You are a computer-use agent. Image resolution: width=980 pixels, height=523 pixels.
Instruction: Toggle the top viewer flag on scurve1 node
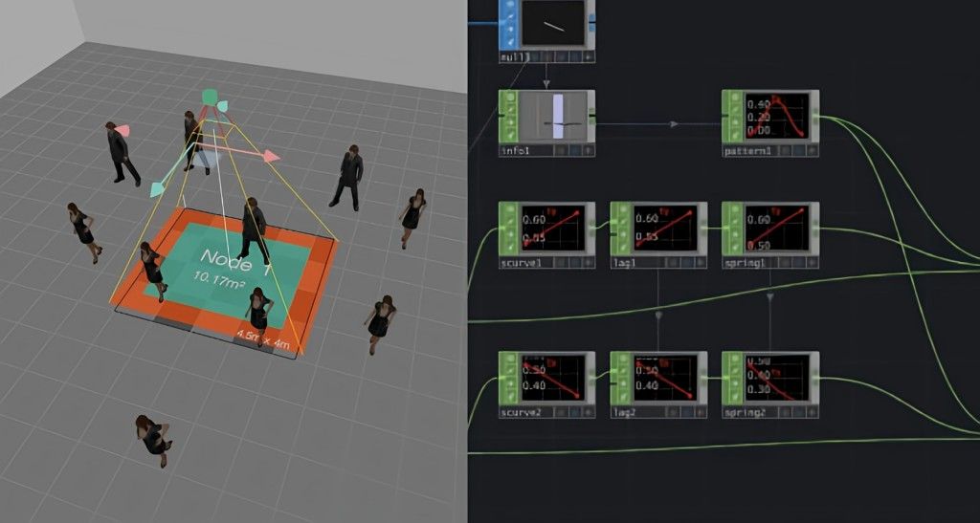(509, 209)
